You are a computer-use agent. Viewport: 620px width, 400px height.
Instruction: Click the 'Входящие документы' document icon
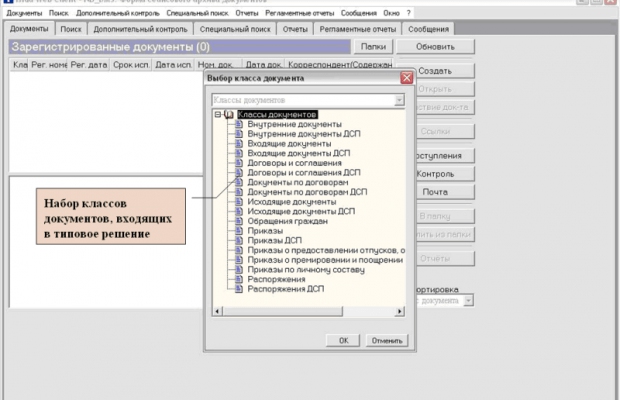click(240, 144)
